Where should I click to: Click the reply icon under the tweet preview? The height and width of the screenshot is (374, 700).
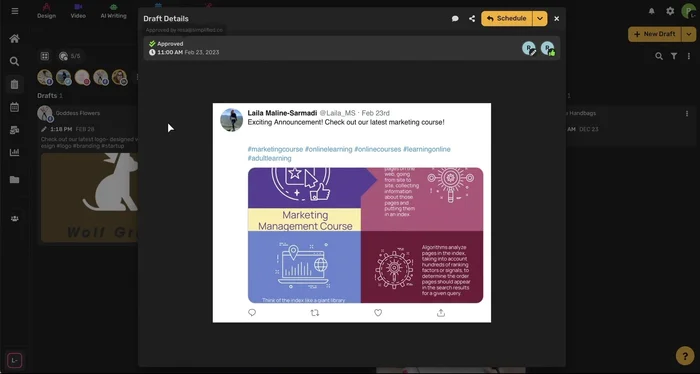click(x=252, y=313)
